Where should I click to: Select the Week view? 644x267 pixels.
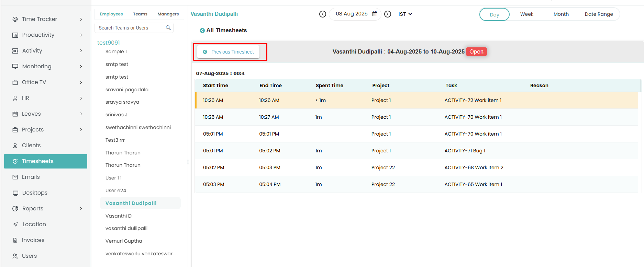527,14
